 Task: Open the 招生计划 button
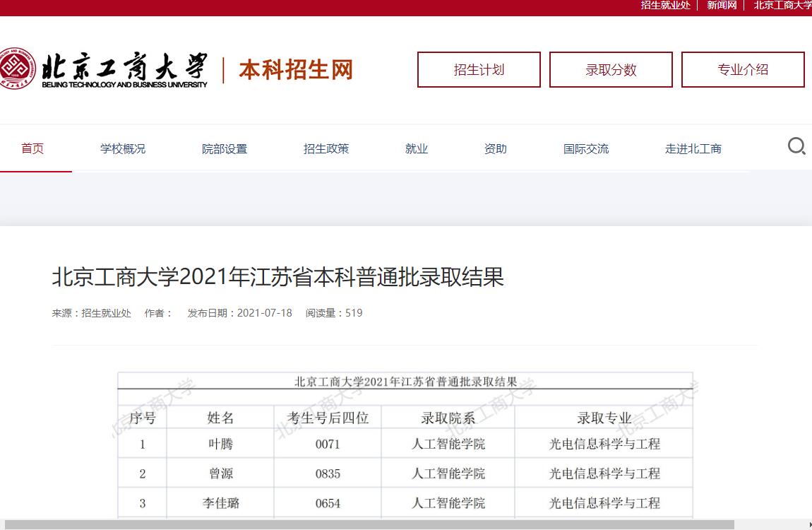pos(479,69)
